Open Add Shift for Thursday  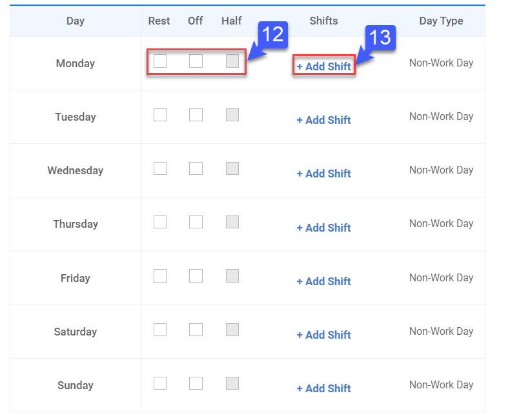(323, 228)
